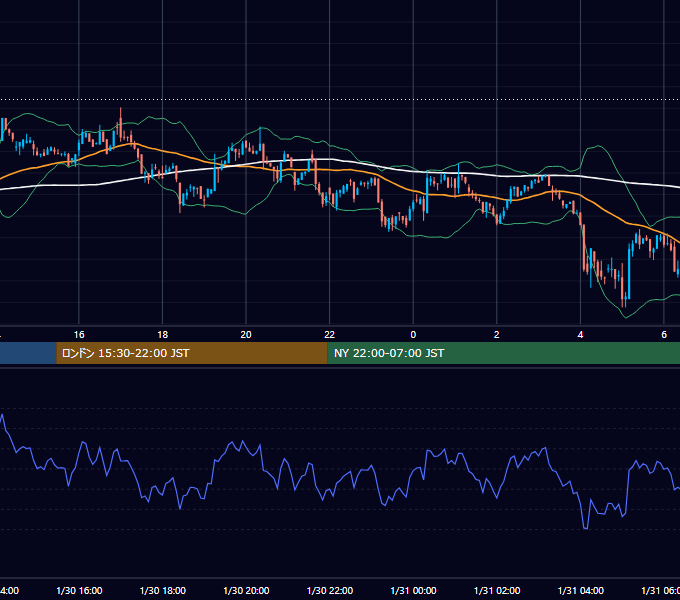The image size is (680, 600).
Task: Click the '1/31 04:00' date label on the bottom axis
Action: 581,590
